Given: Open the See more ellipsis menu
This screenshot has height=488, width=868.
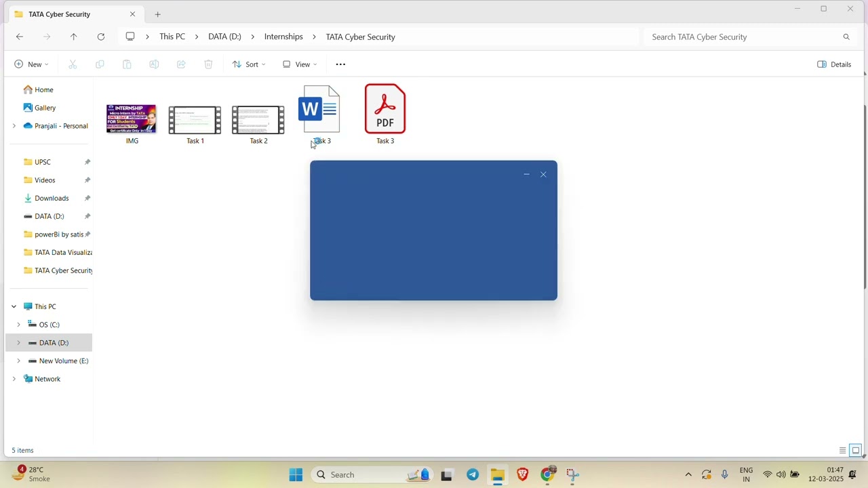Looking at the screenshot, I should click(341, 64).
